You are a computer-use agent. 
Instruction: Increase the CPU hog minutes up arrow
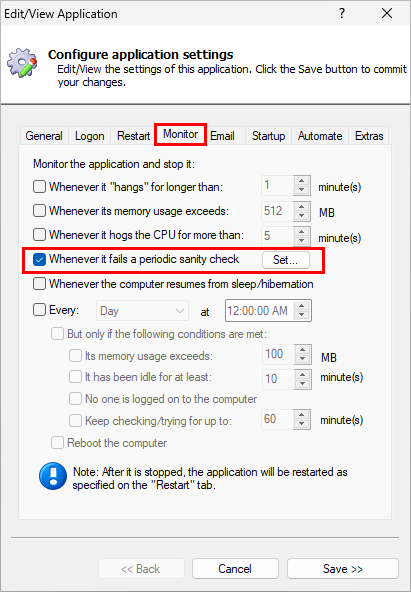coord(302,231)
